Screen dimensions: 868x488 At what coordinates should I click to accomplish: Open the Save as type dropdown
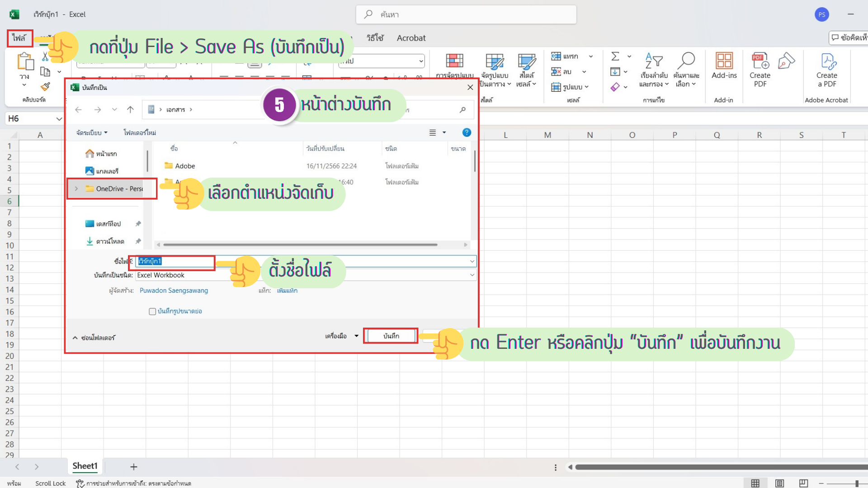click(x=472, y=275)
